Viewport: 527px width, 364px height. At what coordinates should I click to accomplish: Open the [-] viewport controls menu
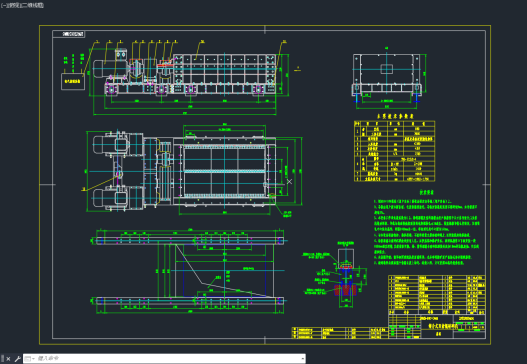tap(3, 5)
